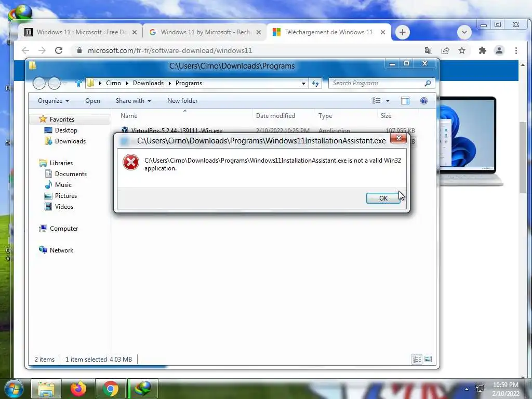Open a new browser tab

[403, 32]
